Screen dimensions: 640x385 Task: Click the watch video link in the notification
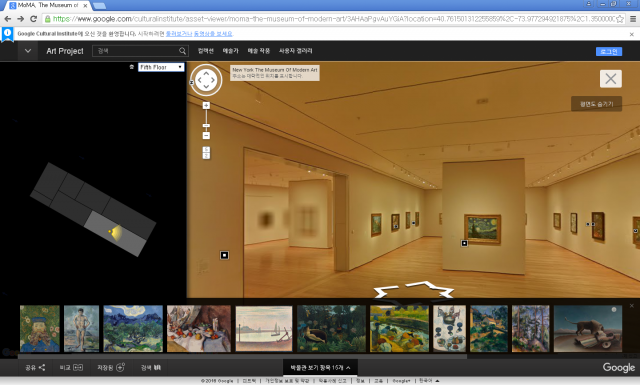pos(213,34)
